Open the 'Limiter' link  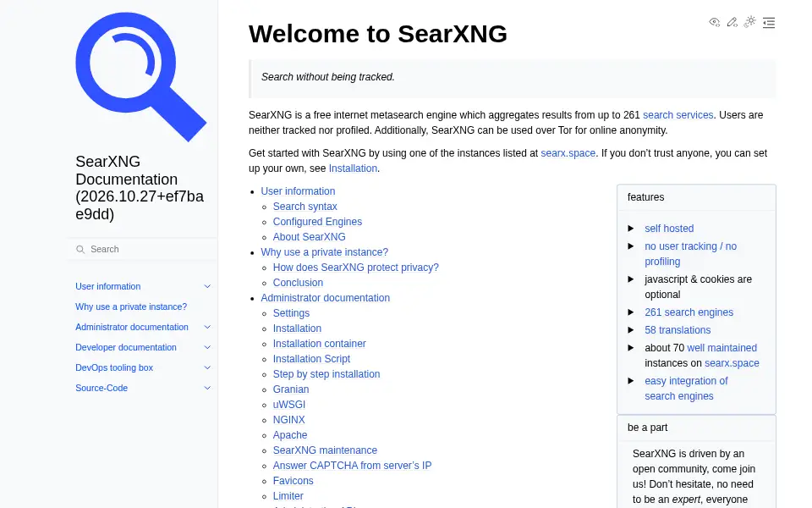click(x=288, y=496)
